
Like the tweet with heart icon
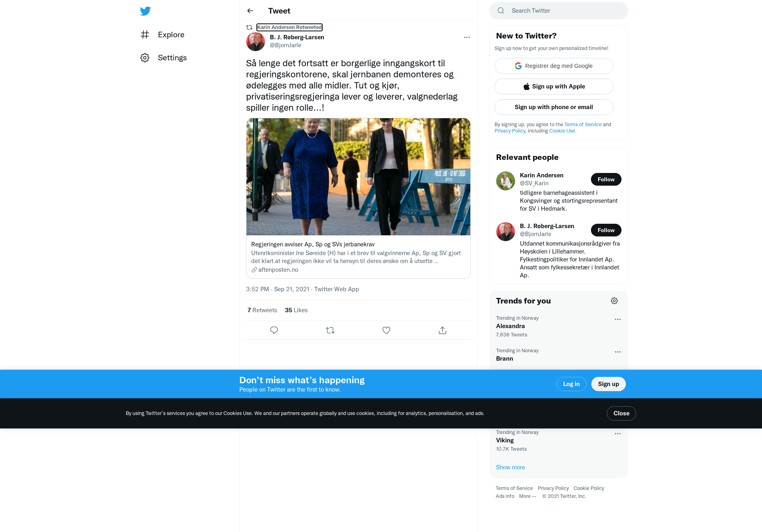point(386,330)
